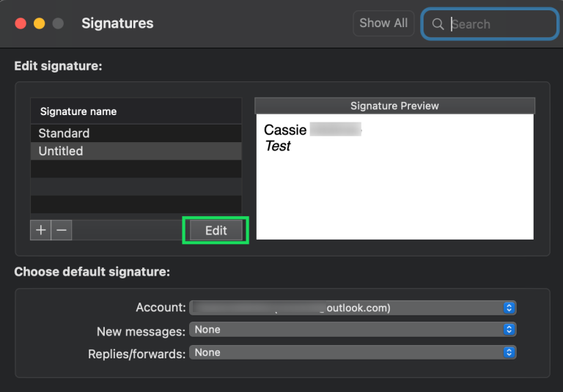Expand the New messages signature dropdown
The width and height of the screenshot is (563, 392).
(353, 330)
